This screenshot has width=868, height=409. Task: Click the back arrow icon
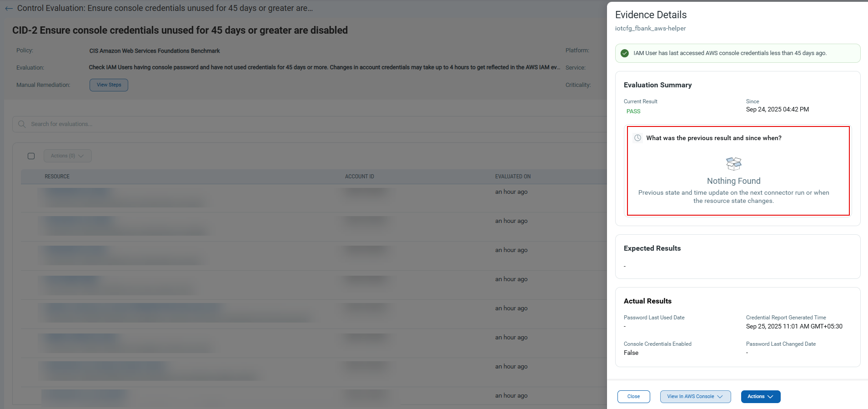tap(9, 8)
